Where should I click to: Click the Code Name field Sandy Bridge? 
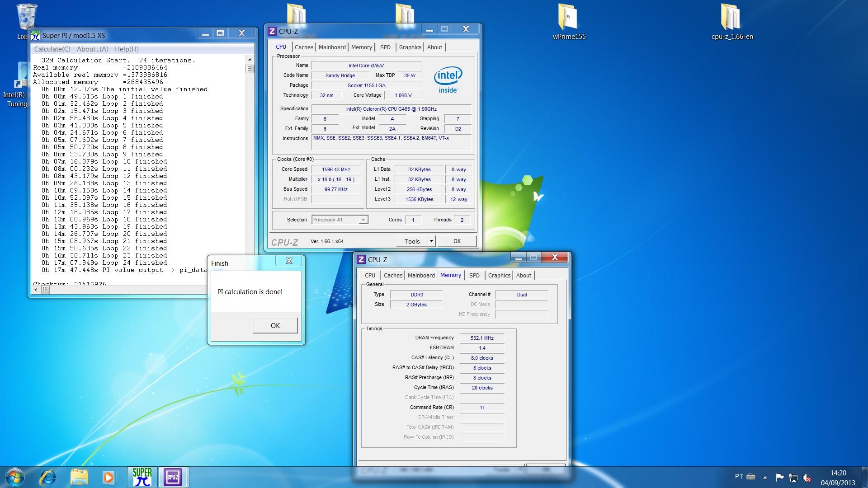click(340, 75)
